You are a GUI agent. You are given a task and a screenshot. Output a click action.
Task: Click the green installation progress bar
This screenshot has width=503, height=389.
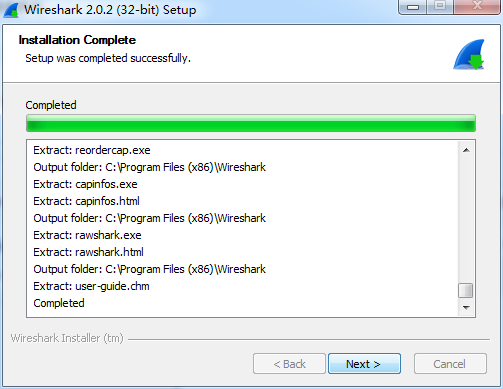tap(251, 123)
